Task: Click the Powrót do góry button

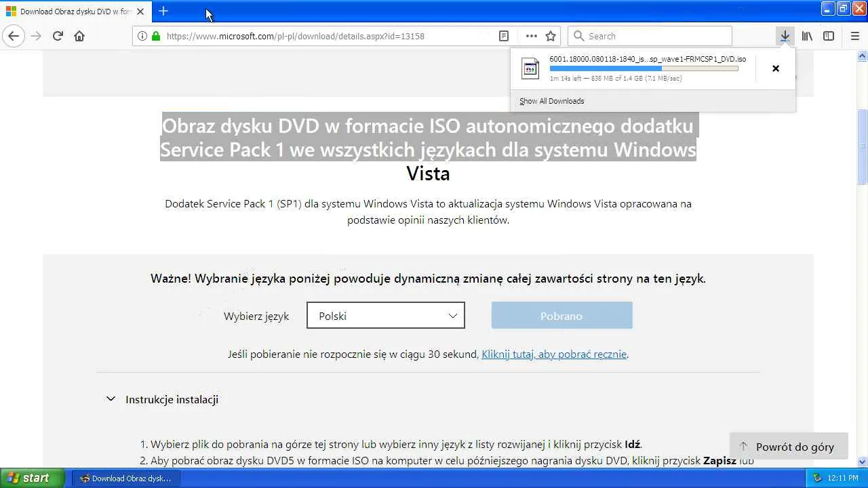Action: 789,447
